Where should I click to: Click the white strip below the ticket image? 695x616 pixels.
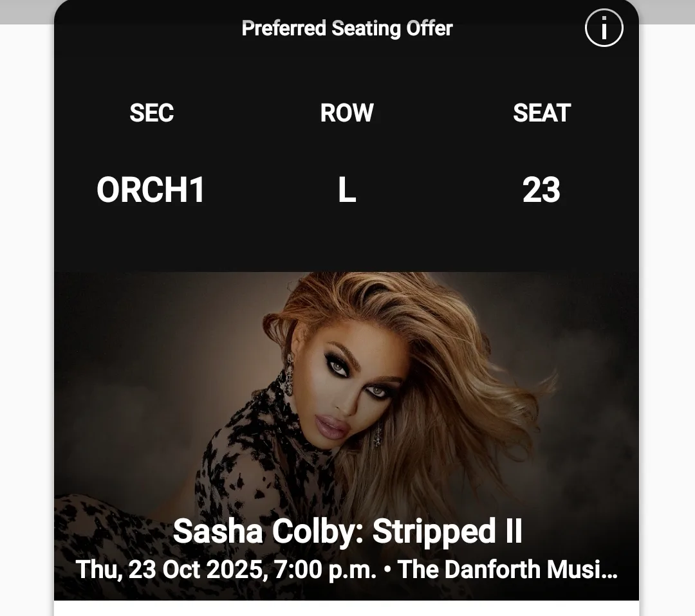coord(347,608)
